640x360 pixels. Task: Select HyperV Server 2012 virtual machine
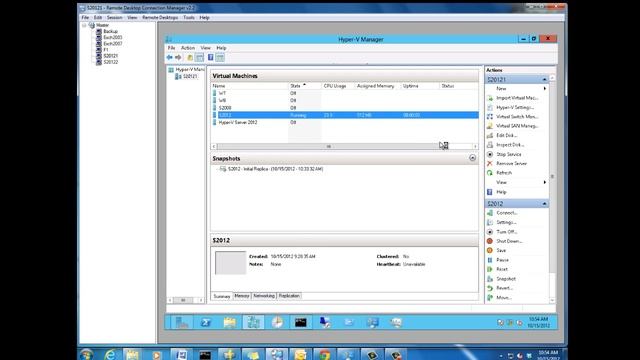pos(345,122)
